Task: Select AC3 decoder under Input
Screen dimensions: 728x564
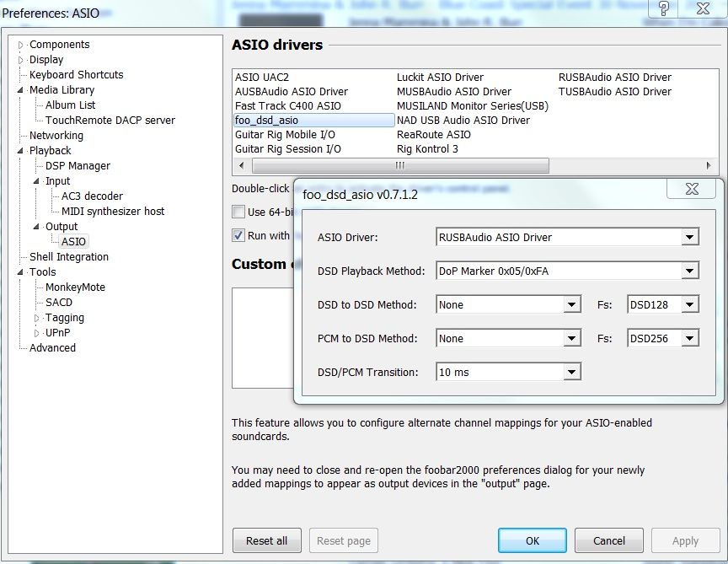Action: point(92,196)
